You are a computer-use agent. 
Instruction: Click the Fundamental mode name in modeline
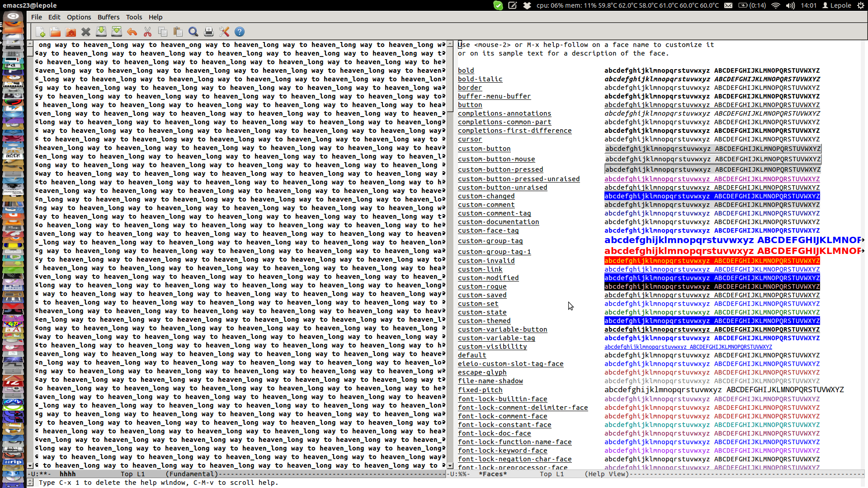[192, 474]
